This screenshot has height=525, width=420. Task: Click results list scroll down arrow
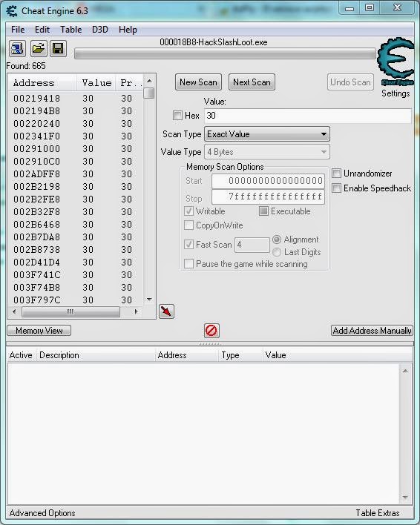(x=149, y=300)
